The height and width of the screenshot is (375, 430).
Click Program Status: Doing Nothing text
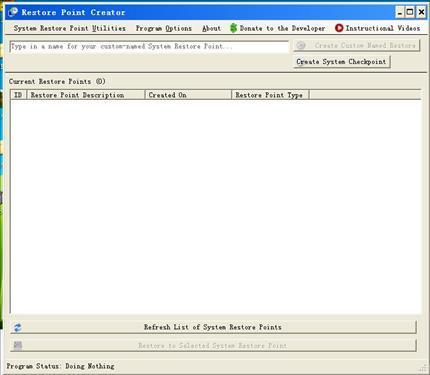click(60, 366)
